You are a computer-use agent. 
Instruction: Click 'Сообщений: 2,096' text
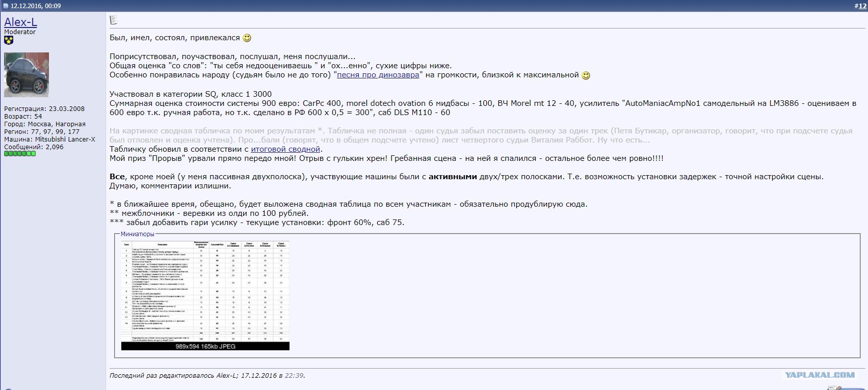(x=34, y=147)
